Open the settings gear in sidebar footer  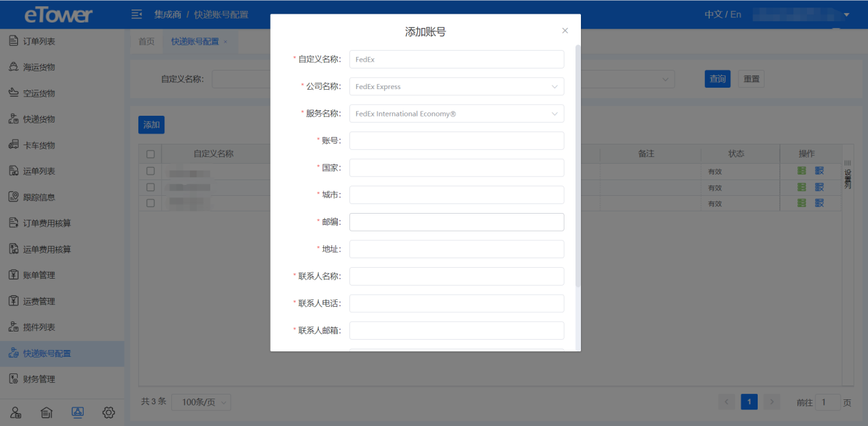pos(108,412)
